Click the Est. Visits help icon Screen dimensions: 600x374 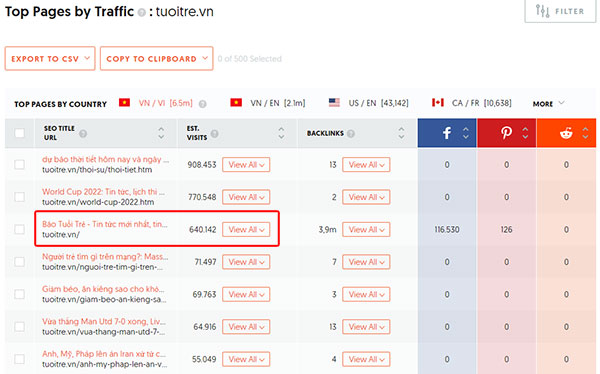(215, 134)
